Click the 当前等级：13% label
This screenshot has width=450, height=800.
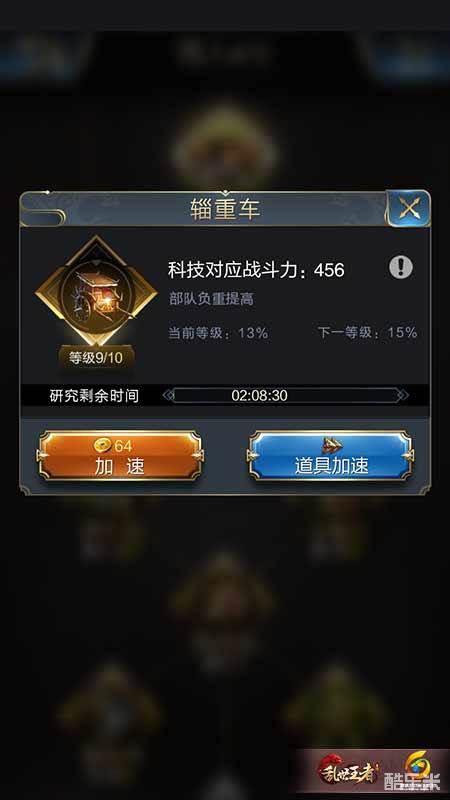(218, 333)
